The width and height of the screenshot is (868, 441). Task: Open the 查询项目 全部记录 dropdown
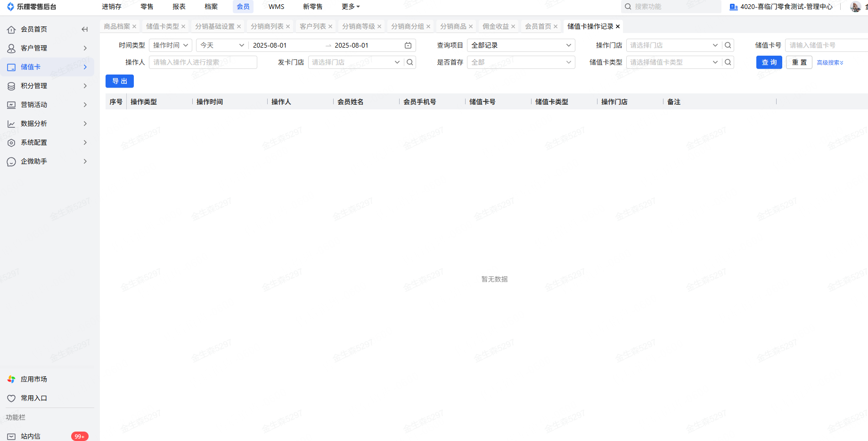coord(521,45)
